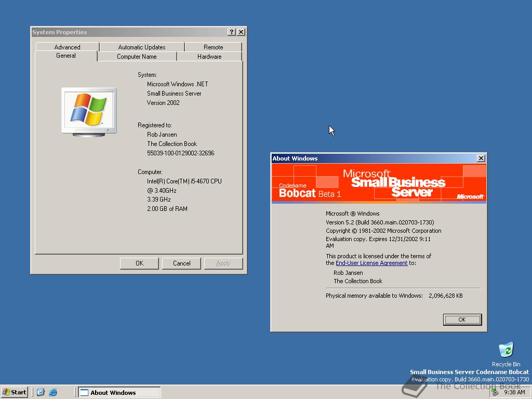Click the Small Business Server banner image
The width and height of the screenshot is (532, 399).
click(379, 183)
